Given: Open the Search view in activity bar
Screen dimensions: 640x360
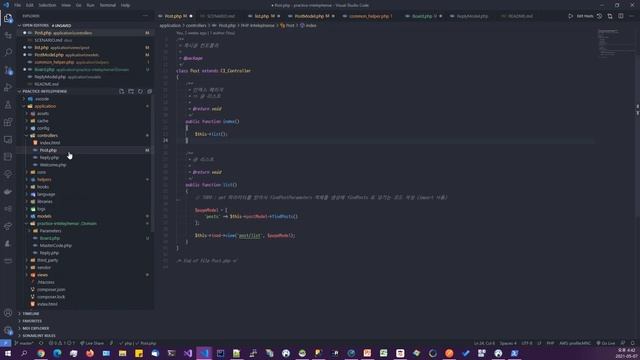Looking at the screenshot, I should click(8, 52).
